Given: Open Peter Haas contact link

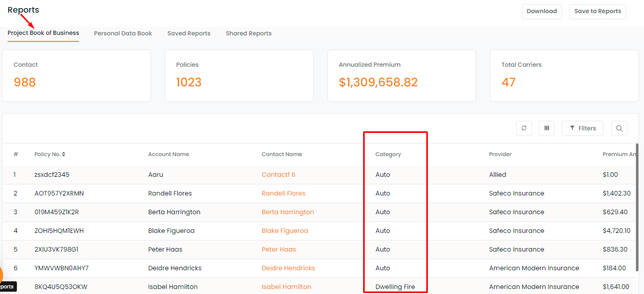Looking at the screenshot, I should [x=279, y=250].
